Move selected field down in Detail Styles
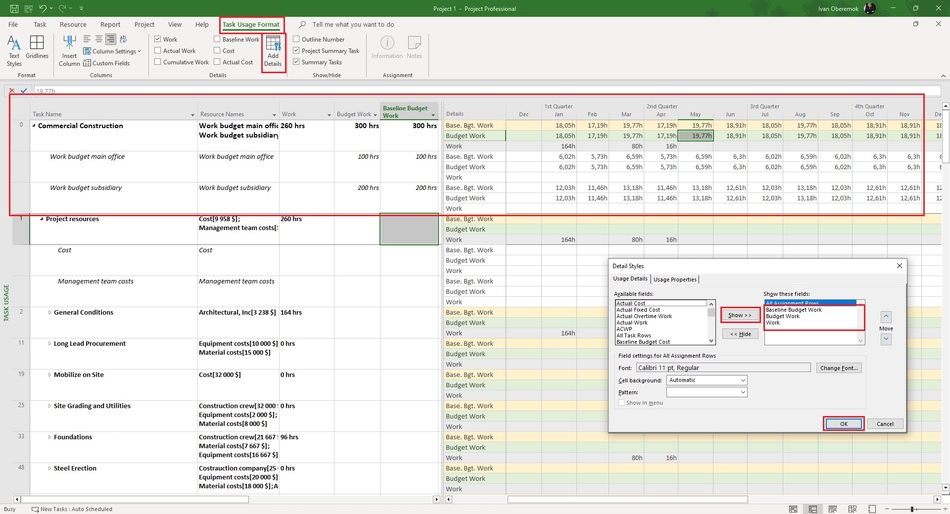Screen dimensions: 950x514 point(886,339)
